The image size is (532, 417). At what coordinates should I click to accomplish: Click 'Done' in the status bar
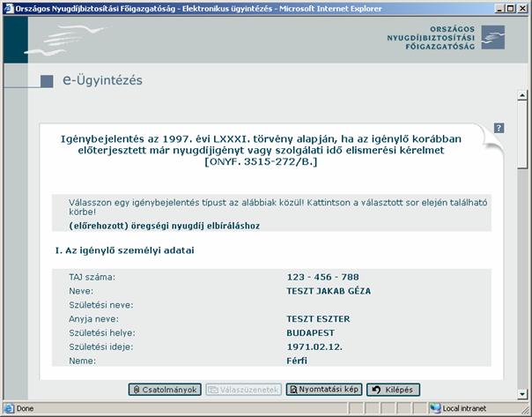[26, 408]
